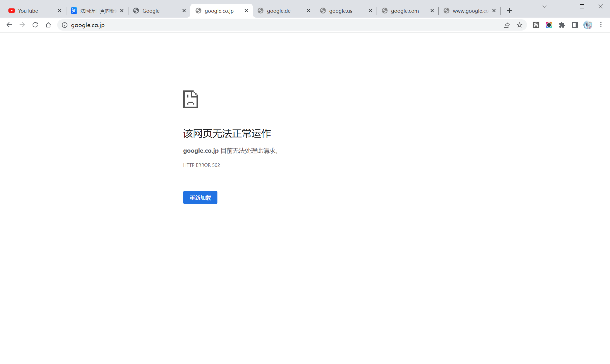Click the bold google.co.jp error text
Screen dimensions: 610x364
pyautogui.click(x=201, y=151)
